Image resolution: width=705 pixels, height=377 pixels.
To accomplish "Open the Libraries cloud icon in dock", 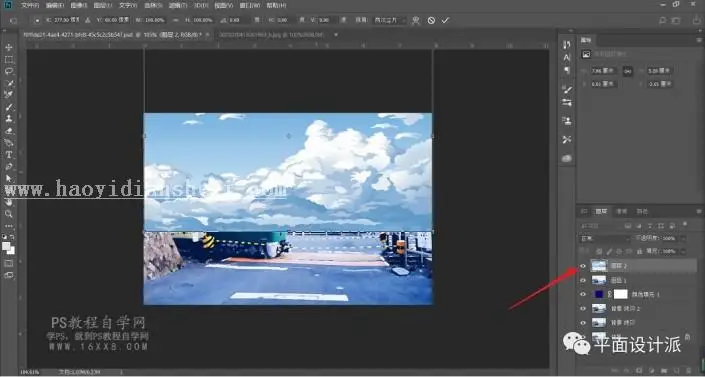I will [x=567, y=158].
